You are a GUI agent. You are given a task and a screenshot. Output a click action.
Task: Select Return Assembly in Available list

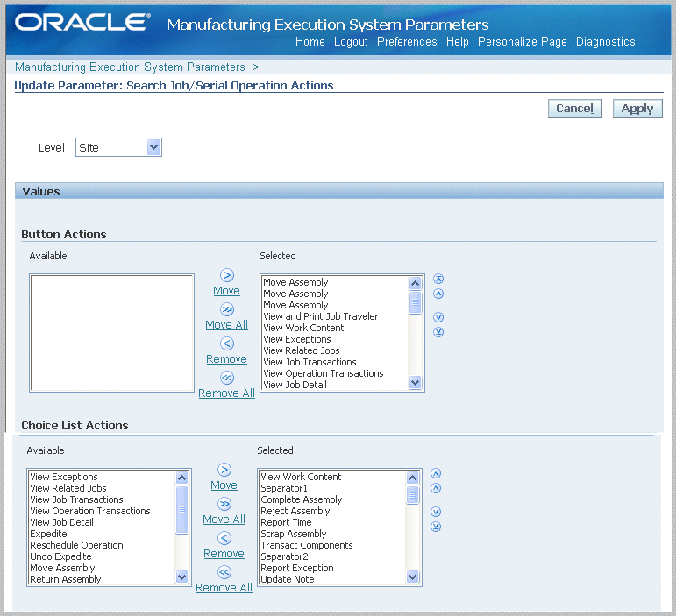65,579
